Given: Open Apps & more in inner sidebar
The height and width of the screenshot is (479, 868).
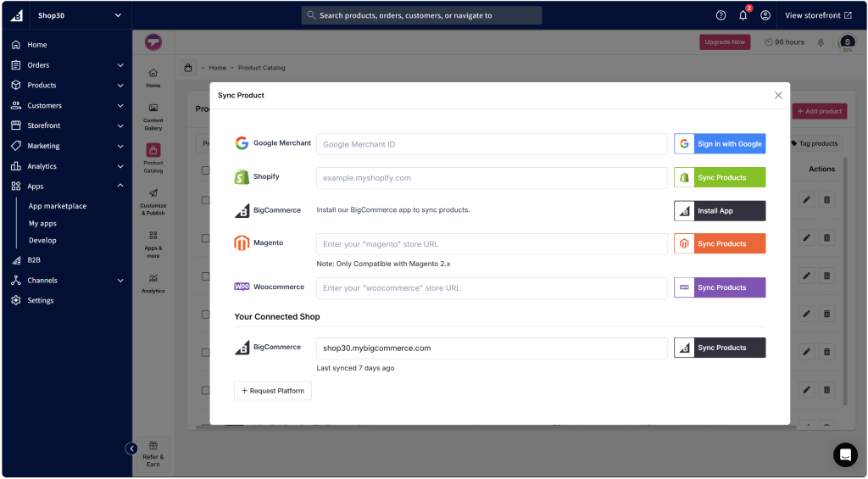Looking at the screenshot, I should click(153, 244).
